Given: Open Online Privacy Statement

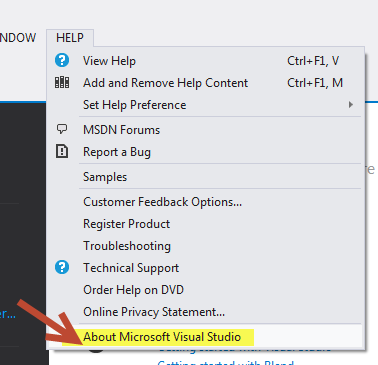Looking at the screenshot, I should 206,312.
